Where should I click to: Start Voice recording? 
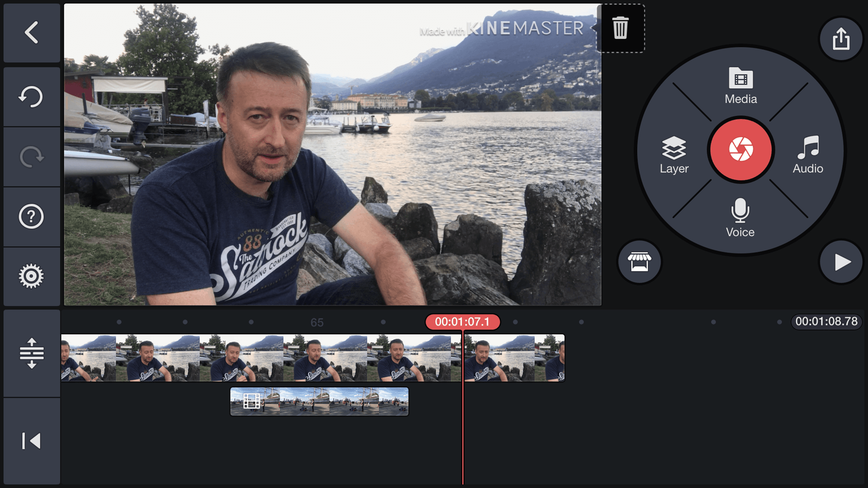[x=740, y=218]
